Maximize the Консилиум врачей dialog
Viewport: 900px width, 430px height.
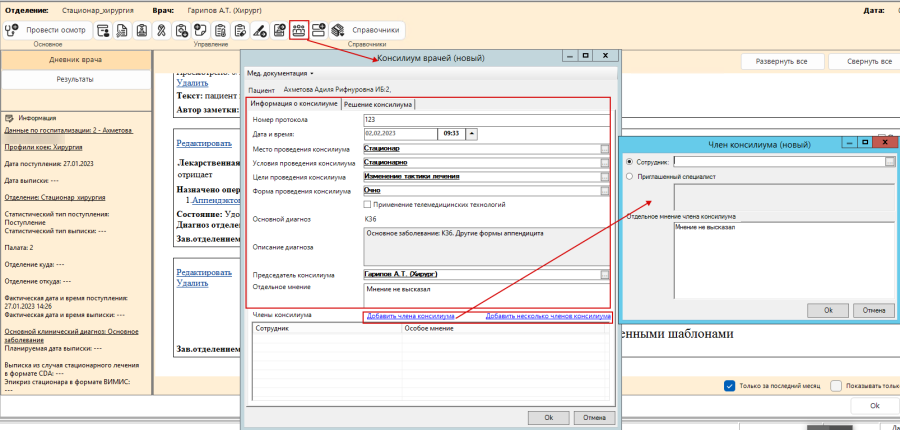585,56
